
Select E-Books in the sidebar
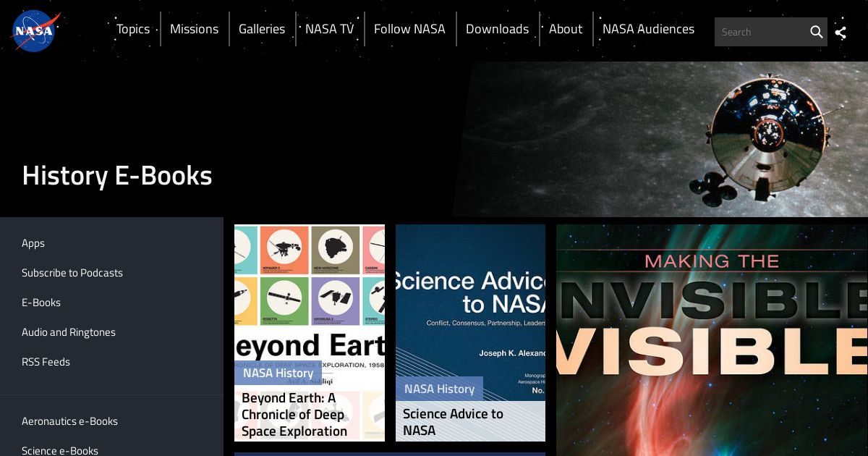[x=41, y=303]
